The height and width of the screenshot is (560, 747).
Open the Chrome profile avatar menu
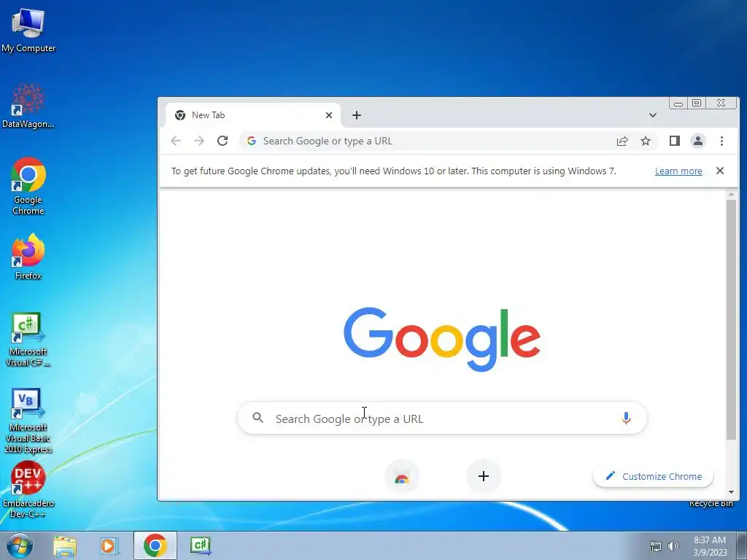(698, 141)
